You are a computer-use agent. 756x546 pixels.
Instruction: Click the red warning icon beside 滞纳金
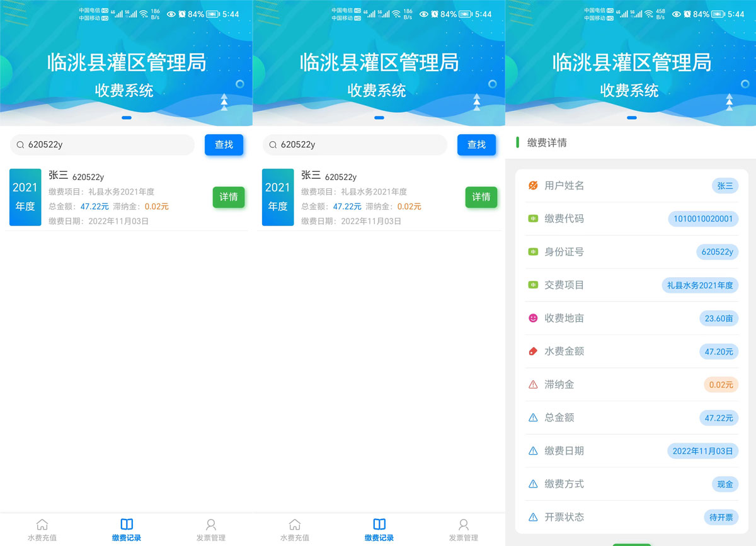point(533,385)
